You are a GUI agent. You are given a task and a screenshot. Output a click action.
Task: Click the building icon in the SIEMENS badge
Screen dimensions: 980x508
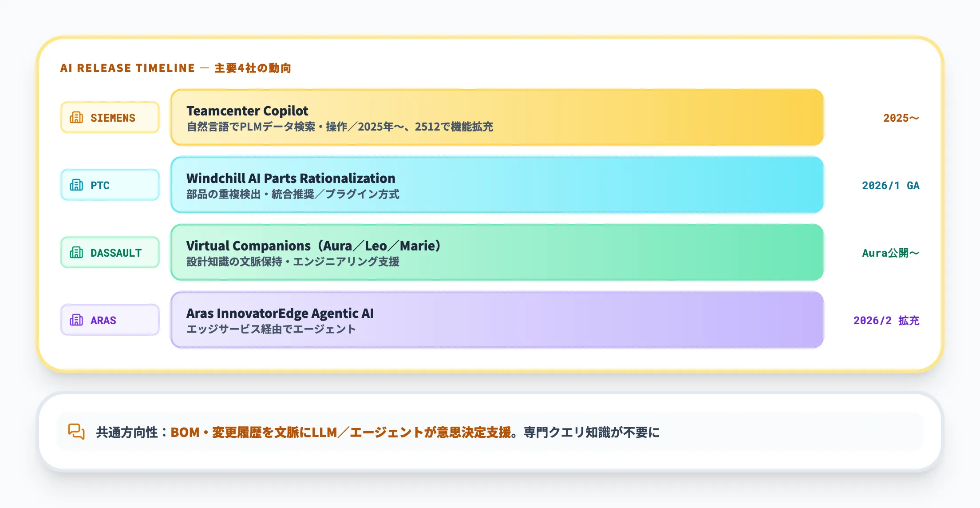click(76, 118)
